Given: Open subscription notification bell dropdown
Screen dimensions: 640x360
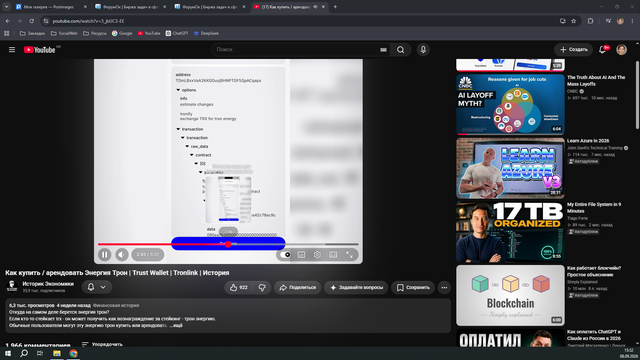Looking at the screenshot, I should 96,287.
